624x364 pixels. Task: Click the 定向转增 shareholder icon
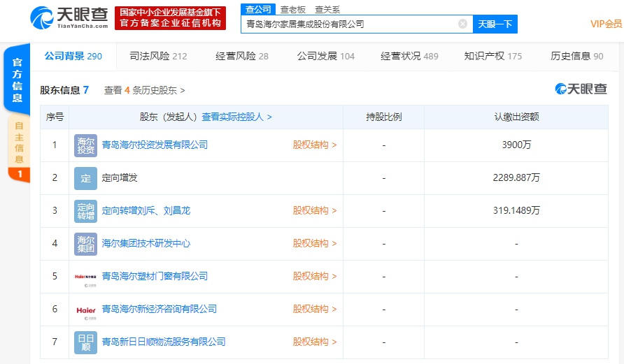[x=85, y=211]
